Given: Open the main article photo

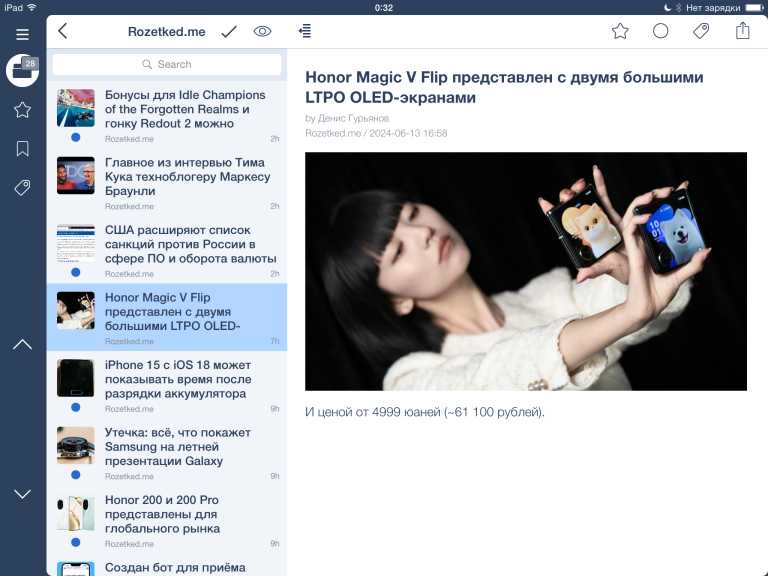Looking at the screenshot, I should coord(526,271).
